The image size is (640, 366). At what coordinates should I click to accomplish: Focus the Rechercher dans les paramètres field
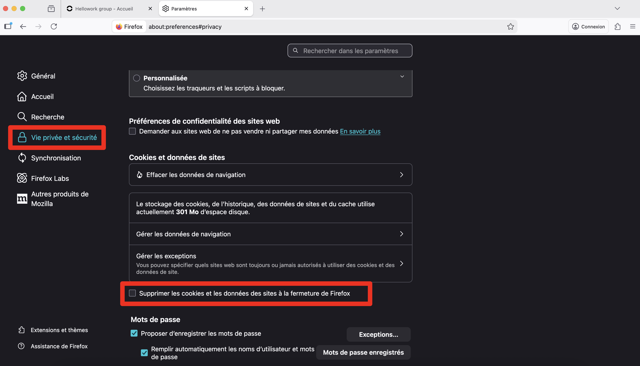[350, 51]
